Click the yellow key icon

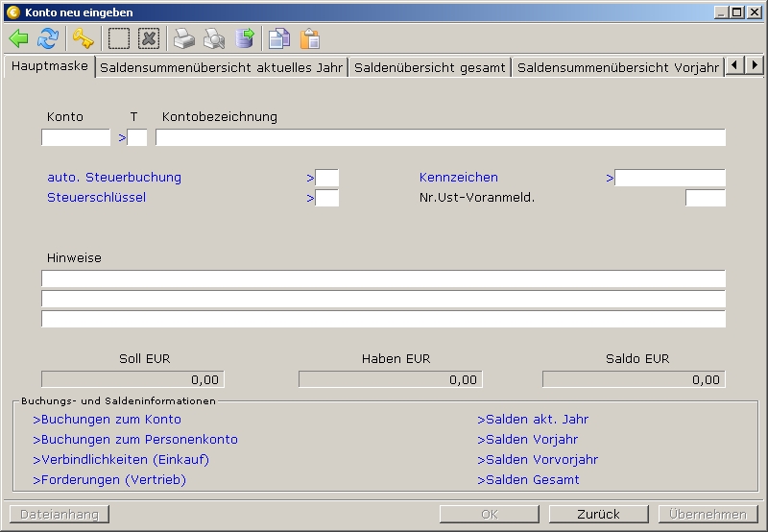pos(84,38)
